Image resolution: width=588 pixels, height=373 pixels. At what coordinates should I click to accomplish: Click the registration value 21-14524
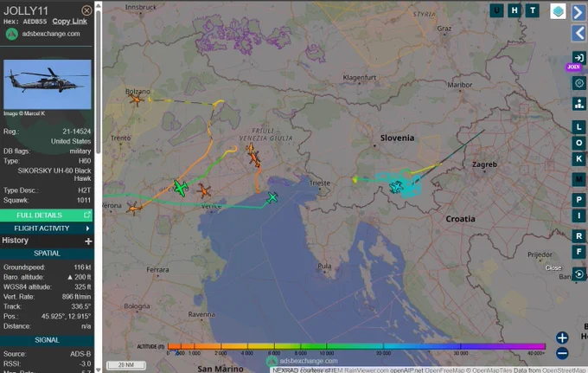click(x=76, y=132)
